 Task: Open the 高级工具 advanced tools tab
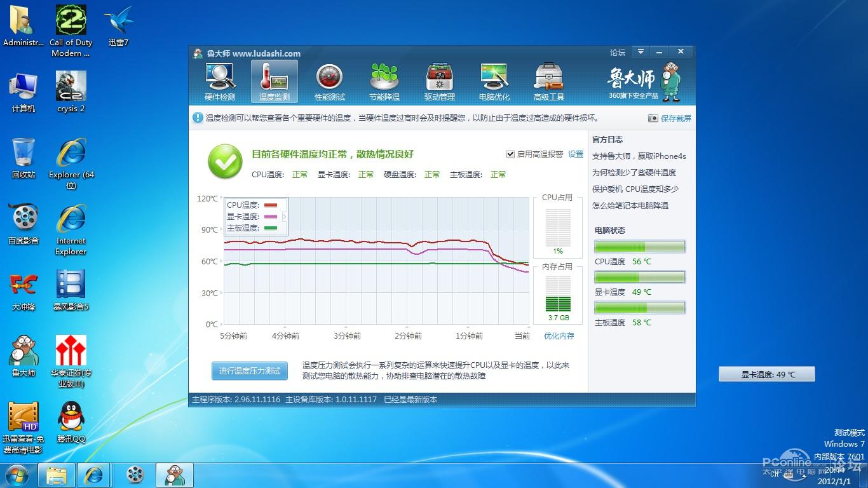pos(549,82)
